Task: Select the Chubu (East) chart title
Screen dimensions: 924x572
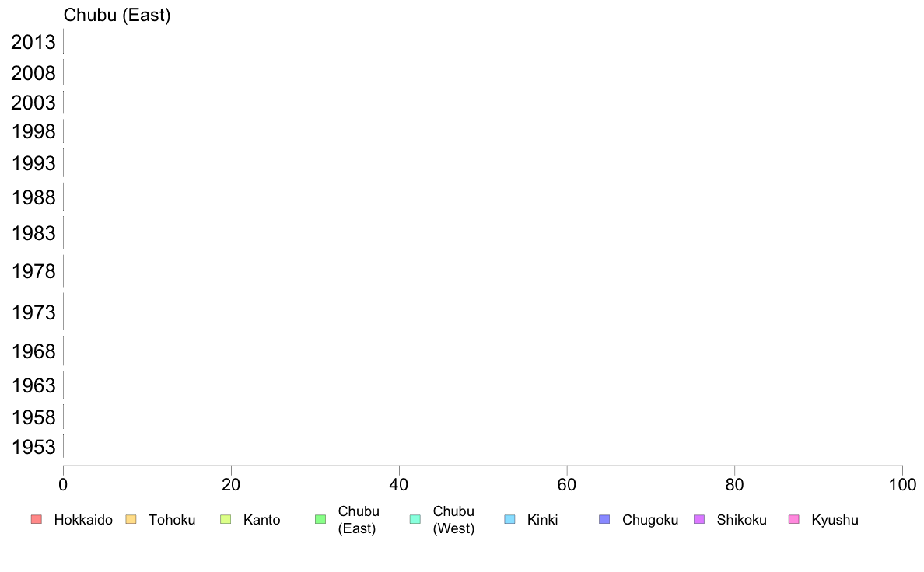Action: (x=117, y=16)
